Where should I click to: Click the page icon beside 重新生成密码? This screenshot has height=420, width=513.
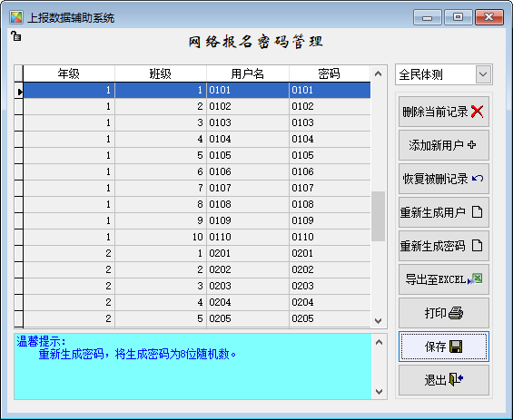477,245
